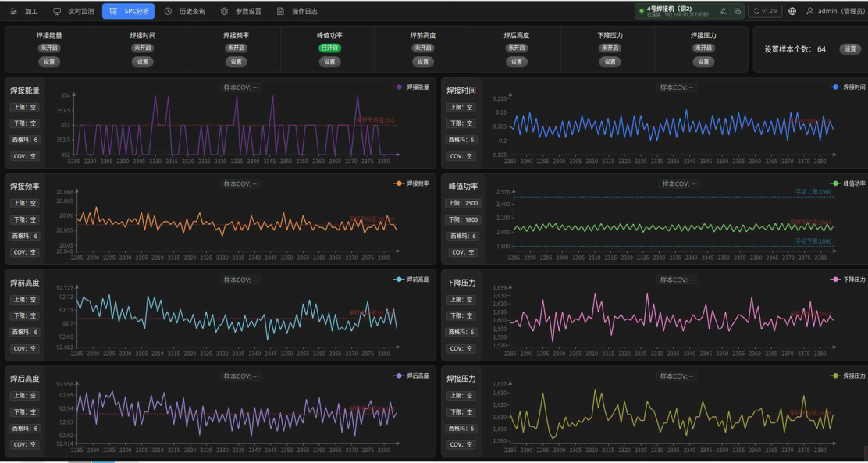Click 设置 under 焊接能量 in top panel
This screenshot has height=463, width=868.
pos(49,62)
